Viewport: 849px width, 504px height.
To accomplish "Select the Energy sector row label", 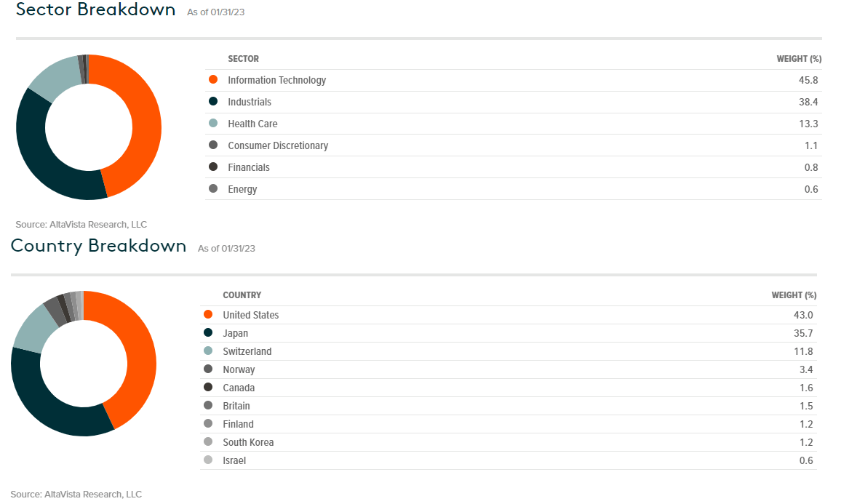I will (242, 189).
